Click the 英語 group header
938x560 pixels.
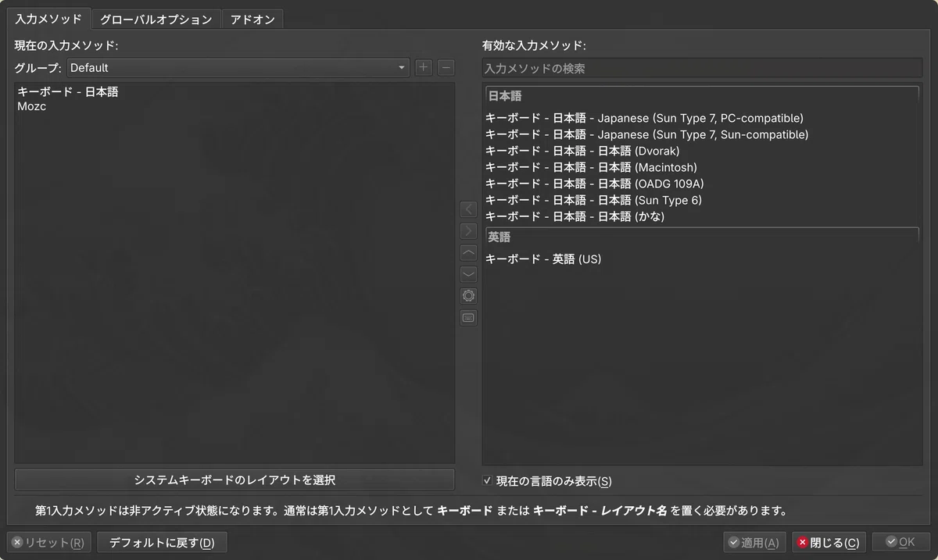pyautogui.click(x=701, y=237)
